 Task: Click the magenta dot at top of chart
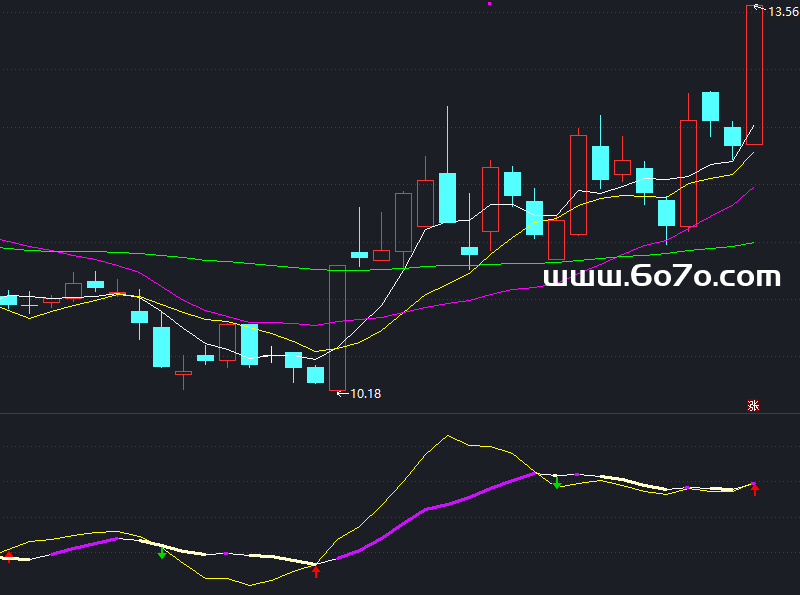click(489, 4)
